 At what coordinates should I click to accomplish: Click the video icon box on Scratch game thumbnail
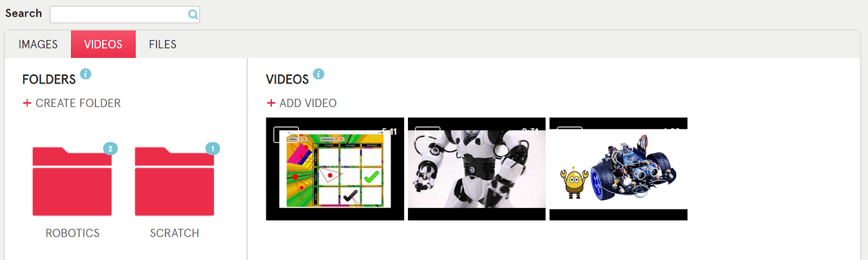286,134
